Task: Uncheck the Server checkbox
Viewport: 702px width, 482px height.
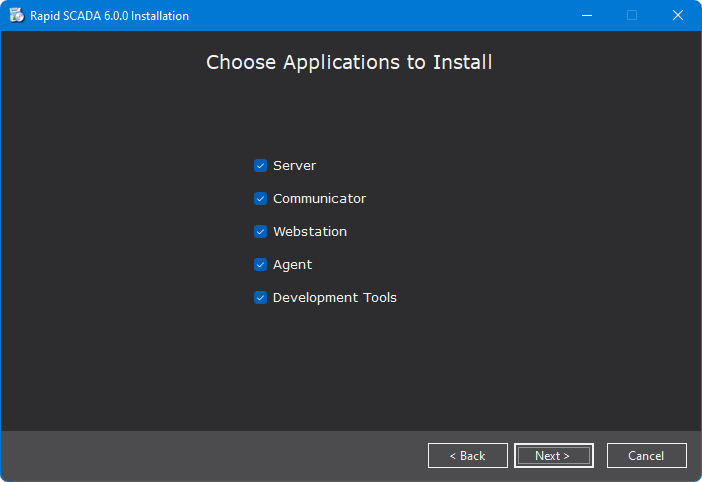Action: point(260,166)
